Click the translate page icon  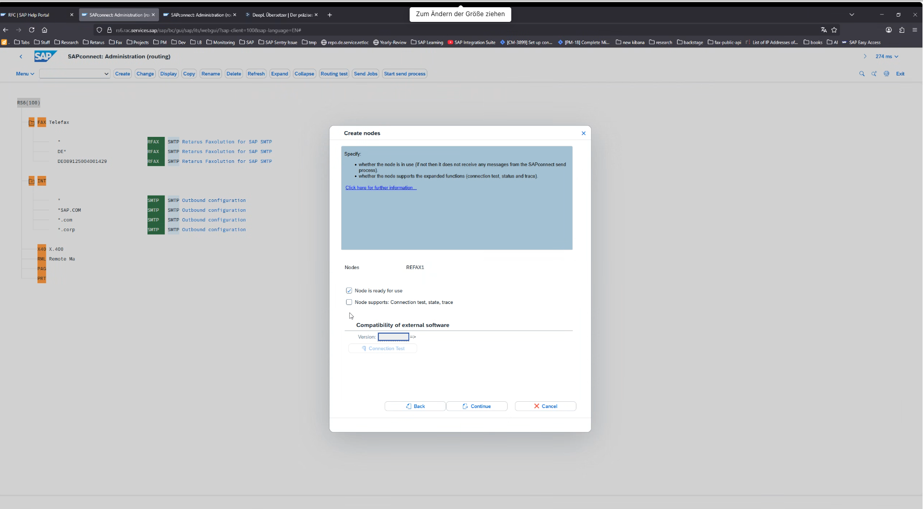pos(824,30)
